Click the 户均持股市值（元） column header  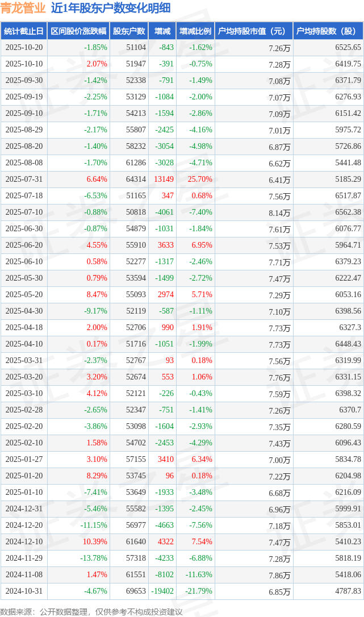[253, 31]
